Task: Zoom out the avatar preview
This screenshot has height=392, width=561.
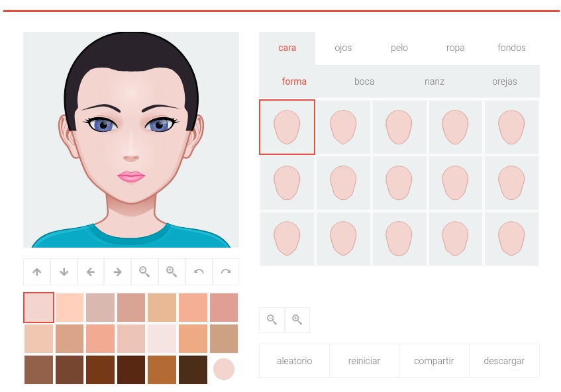Action: (144, 271)
